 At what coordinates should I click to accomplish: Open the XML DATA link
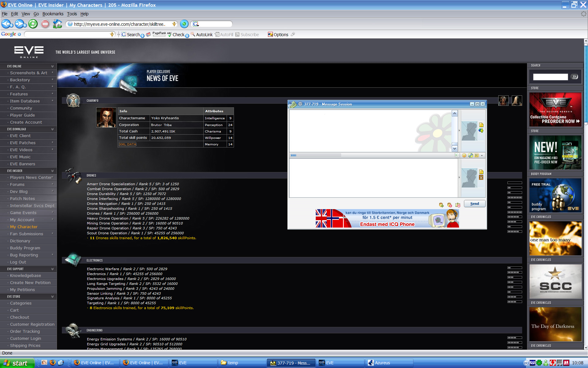click(x=127, y=144)
